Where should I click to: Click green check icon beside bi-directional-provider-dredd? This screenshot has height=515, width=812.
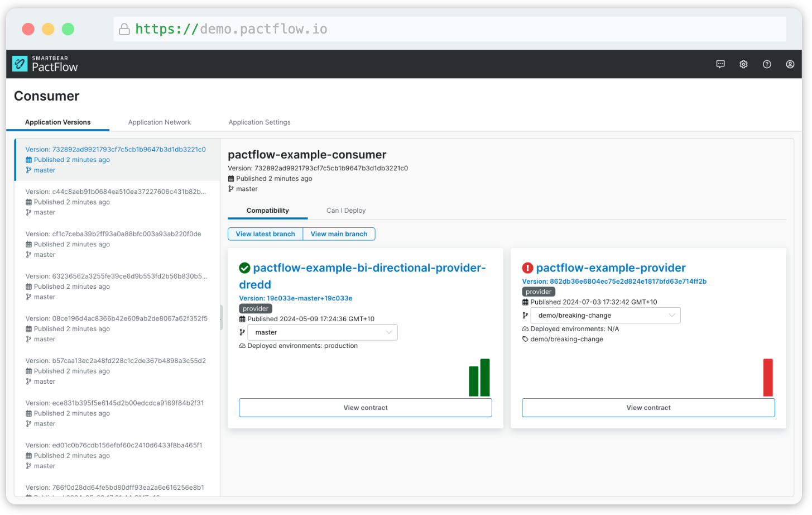pyautogui.click(x=244, y=268)
